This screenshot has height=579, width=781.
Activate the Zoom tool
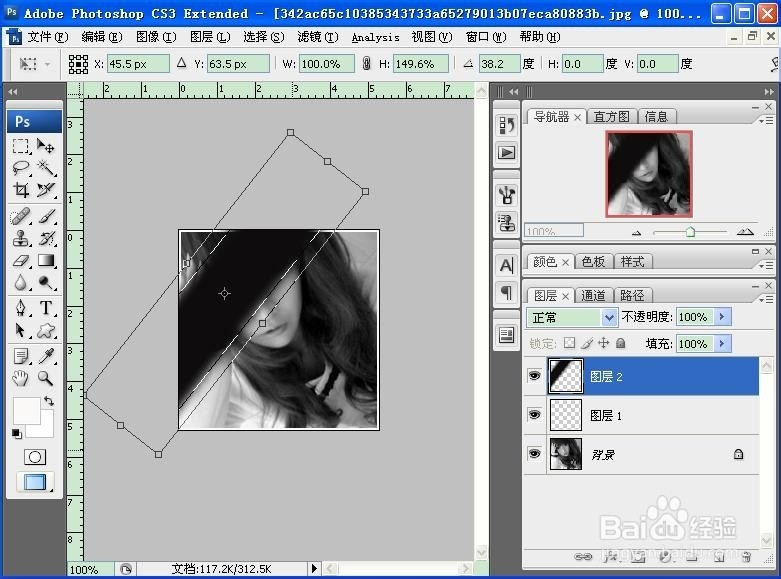[x=46, y=378]
